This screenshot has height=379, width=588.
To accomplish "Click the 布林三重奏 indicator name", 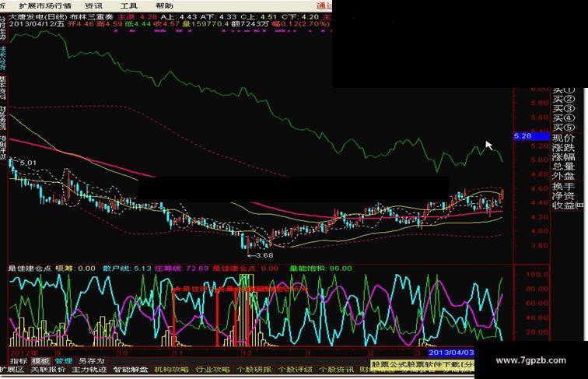I will [x=92, y=17].
